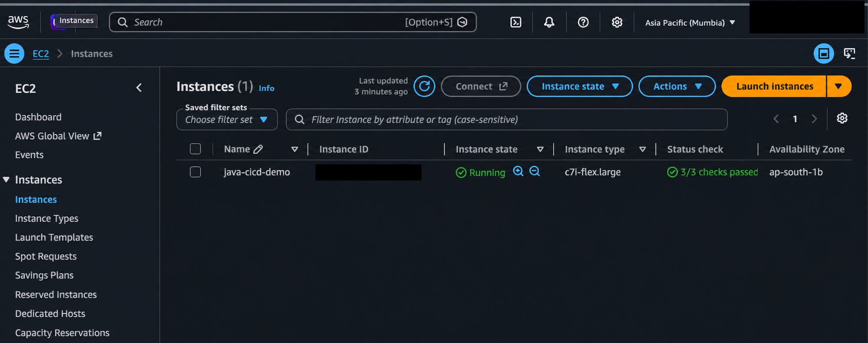Click the Launch instances button
Image resolution: width=868 pixels, height=343 pixels.
[x=774, y=86]
